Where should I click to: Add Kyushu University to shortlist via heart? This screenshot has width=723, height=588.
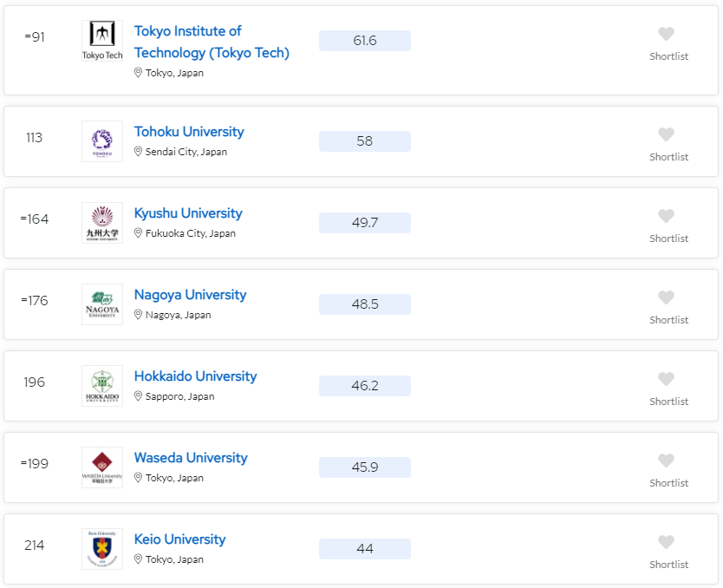click(666, 217)
